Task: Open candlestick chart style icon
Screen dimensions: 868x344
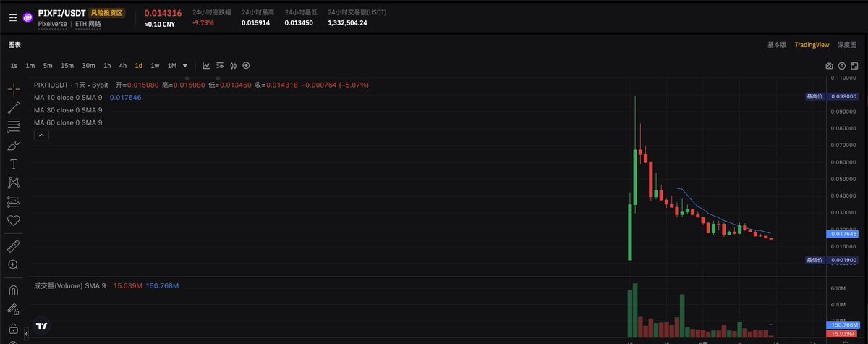Action: 234,66
